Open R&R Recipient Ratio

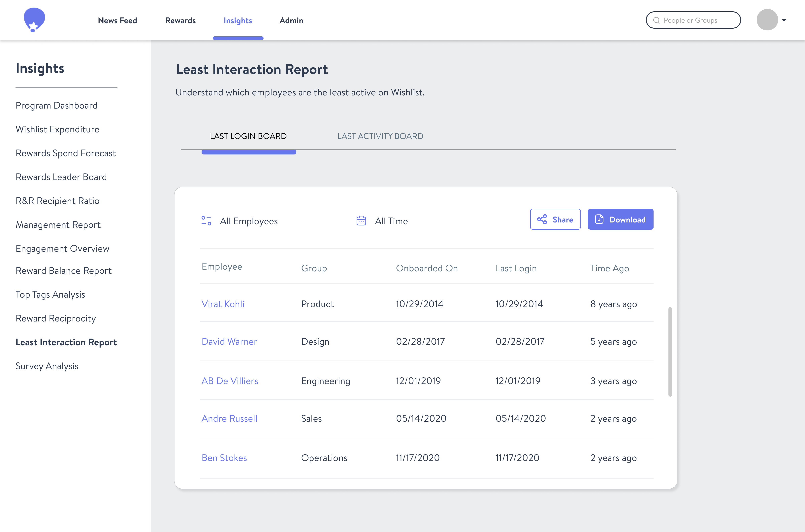coord(58,201)
